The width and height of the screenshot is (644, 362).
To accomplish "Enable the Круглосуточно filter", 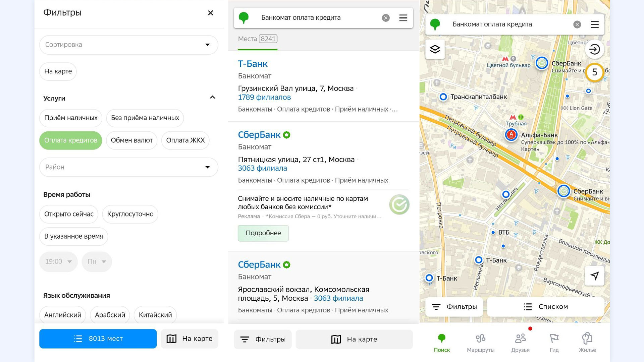I will pyautogui.click(x=130, y=214).
